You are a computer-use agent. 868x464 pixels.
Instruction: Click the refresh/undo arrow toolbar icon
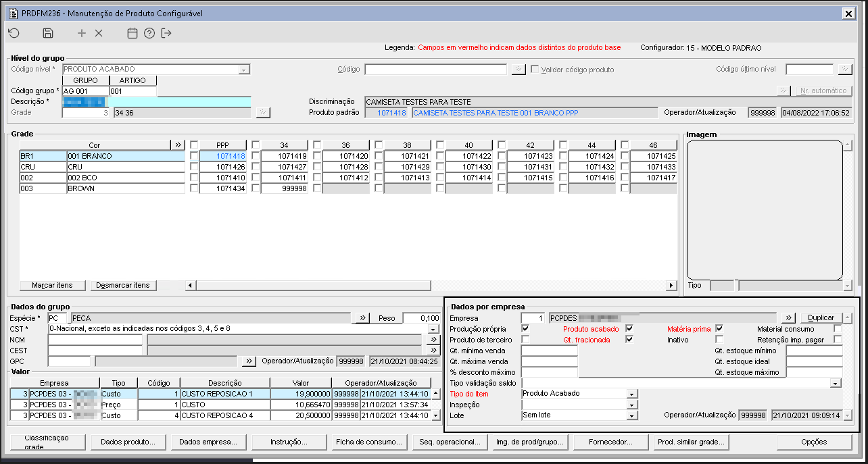coord(14,33)
